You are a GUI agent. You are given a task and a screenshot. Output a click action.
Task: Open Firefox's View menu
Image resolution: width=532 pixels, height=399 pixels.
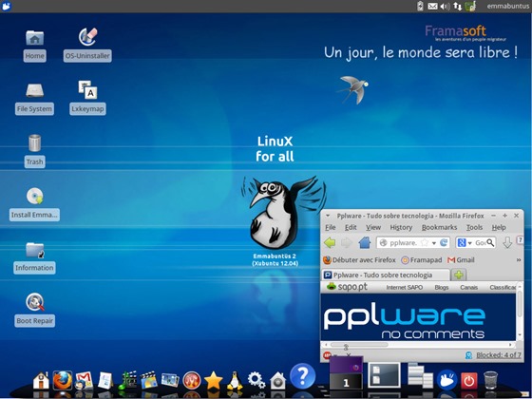pos(373,227)
